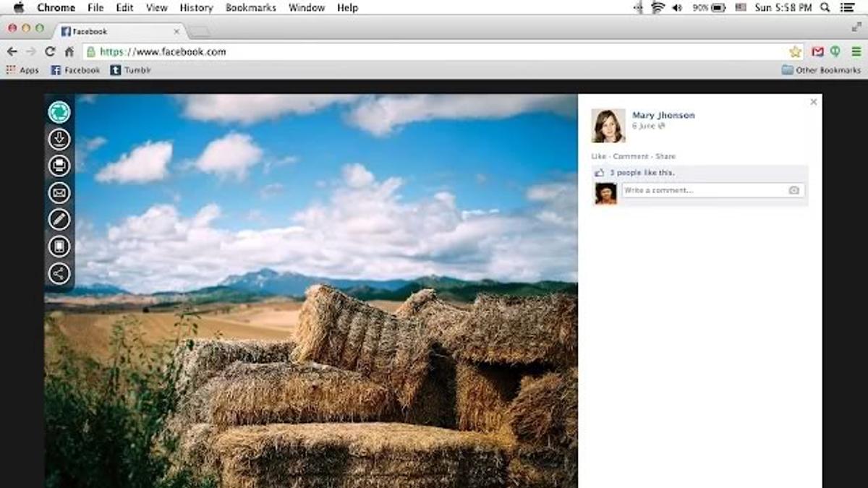Open Notification Center from the menu bar

click(848, 7)
